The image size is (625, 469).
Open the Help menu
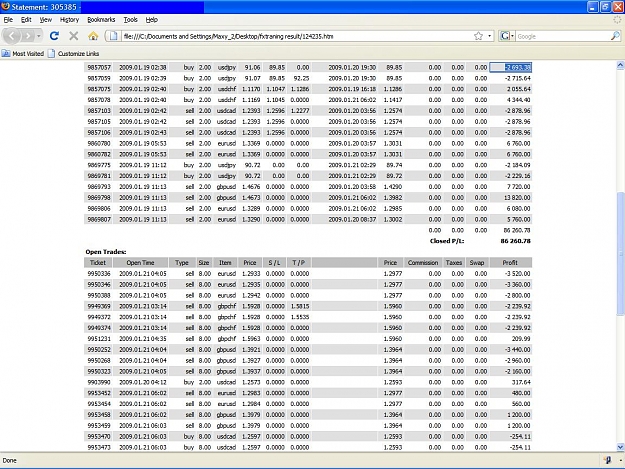pos(151,20)
